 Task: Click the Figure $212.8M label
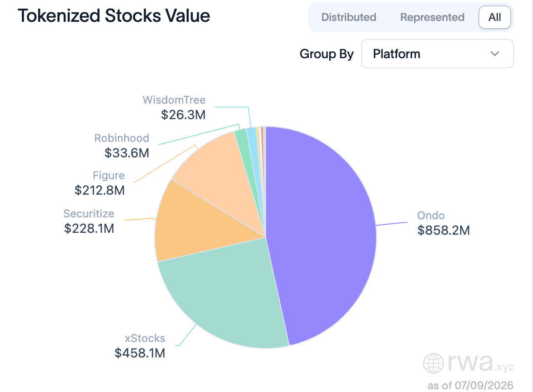[x=100, y=183]
